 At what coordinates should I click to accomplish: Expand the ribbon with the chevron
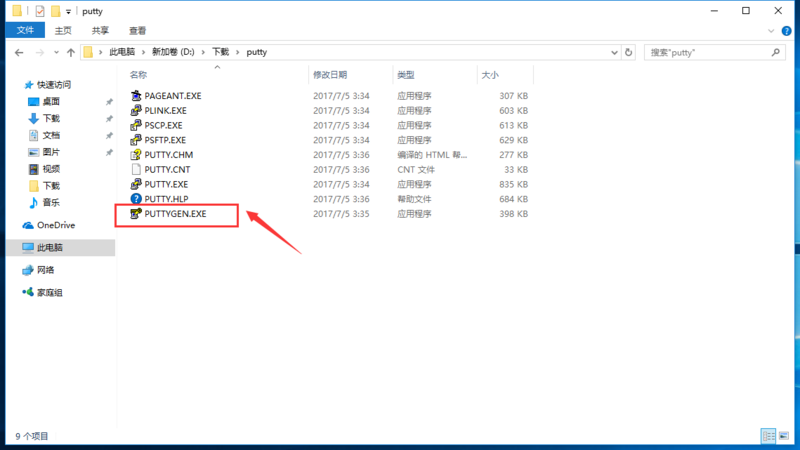(771, 31)
